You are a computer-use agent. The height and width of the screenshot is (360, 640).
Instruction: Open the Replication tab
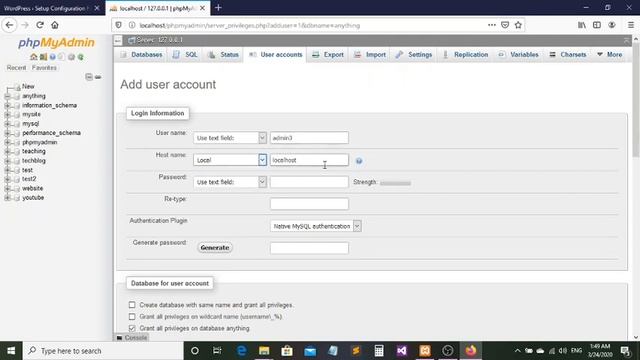(465, 55)
